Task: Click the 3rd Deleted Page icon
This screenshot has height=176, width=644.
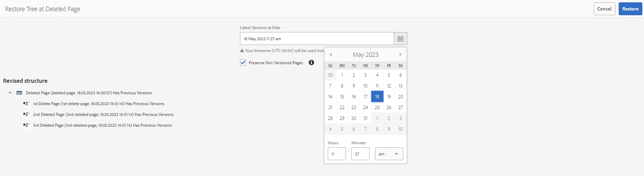Action: coord(26,125)
